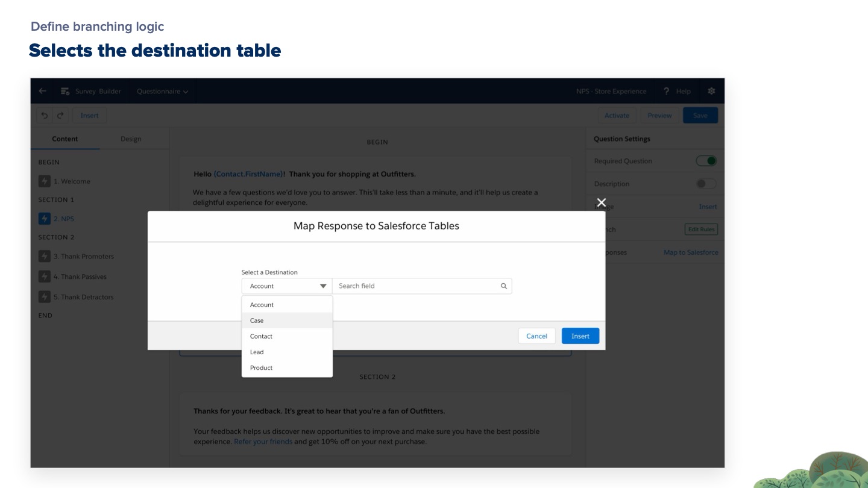Click the magnifier icon in Search field

coord(504,286)
